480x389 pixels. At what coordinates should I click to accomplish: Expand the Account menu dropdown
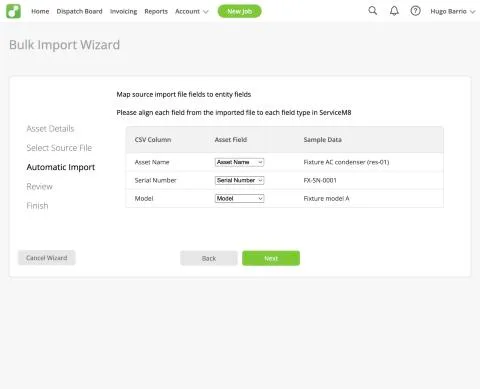click(192, 11)
